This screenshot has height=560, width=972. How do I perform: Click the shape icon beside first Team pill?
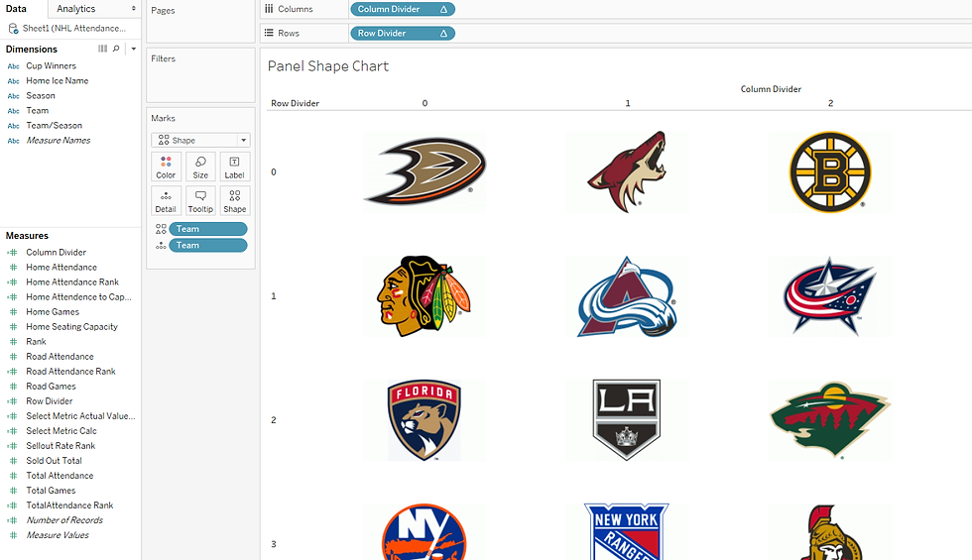[161, 229]
